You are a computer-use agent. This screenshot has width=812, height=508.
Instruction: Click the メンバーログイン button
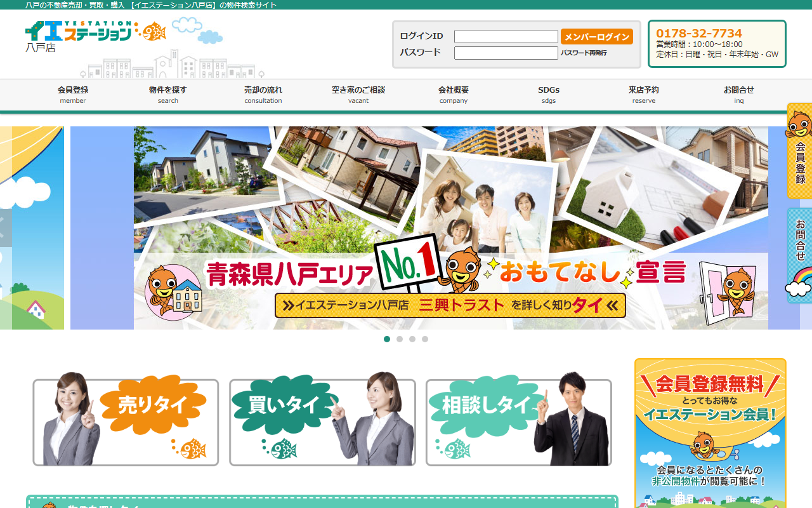pos(597,37)
